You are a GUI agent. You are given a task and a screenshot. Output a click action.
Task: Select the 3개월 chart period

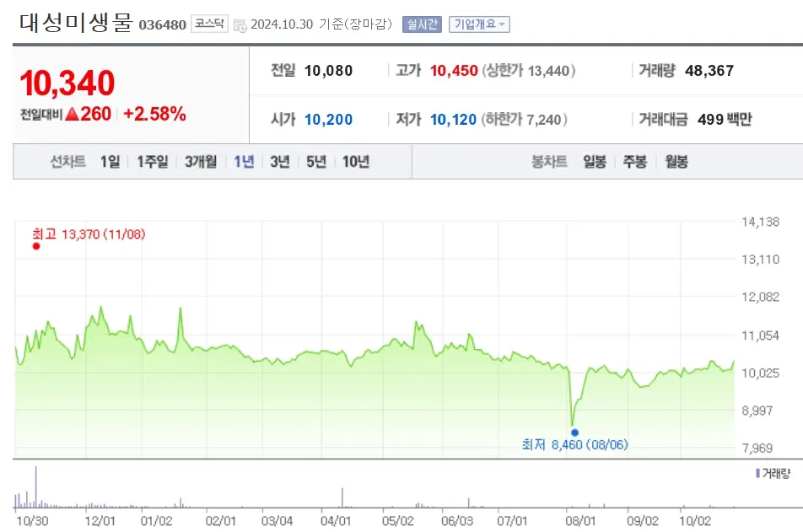[x=199, y=161]
